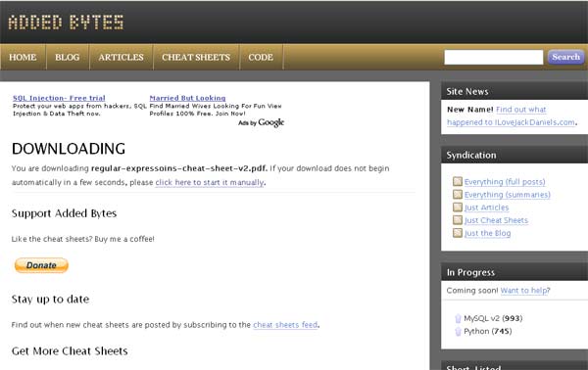Click the Site News panel header

pyautogui.click(x=514, y=91)
